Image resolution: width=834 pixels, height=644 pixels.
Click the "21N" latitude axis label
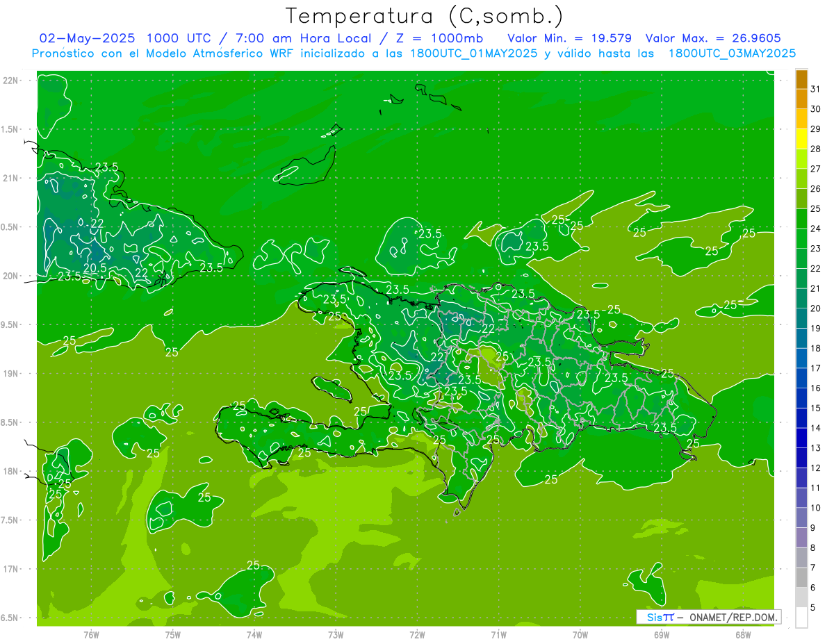click(x=10, y=179)
